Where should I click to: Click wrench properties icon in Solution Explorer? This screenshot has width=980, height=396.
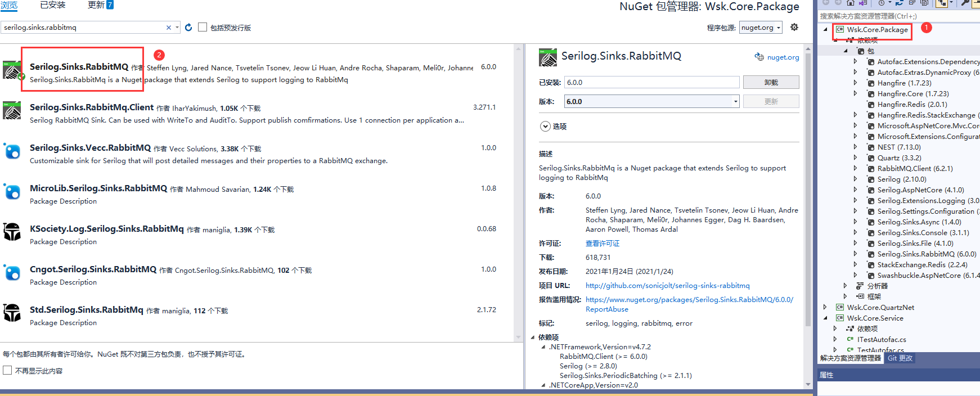point(965,3)
